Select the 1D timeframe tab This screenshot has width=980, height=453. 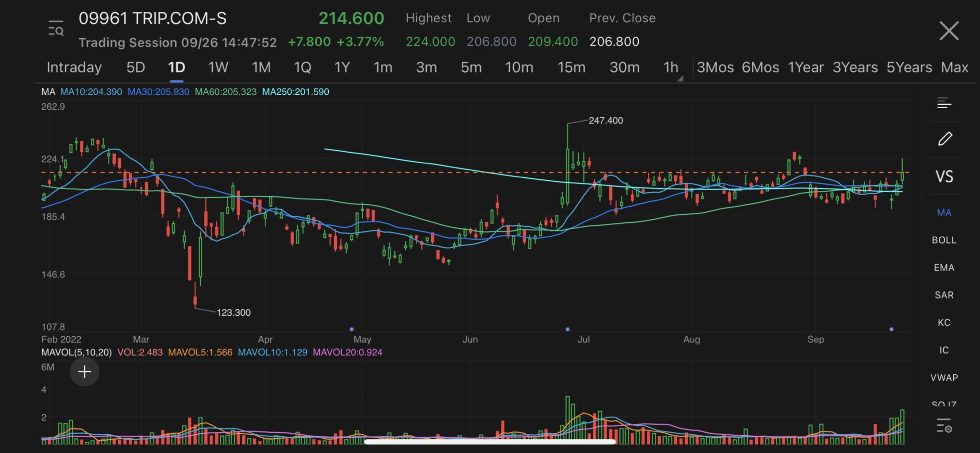(176, 67)
